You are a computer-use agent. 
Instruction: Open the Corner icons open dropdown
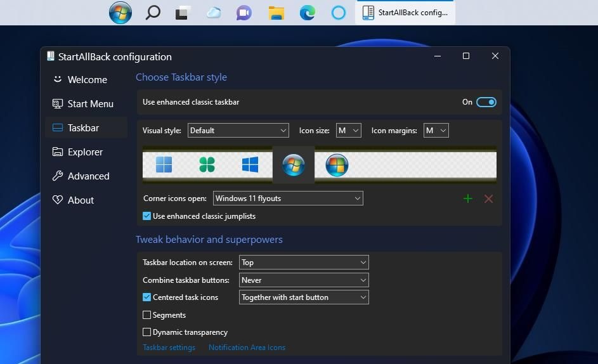(288, 198)
